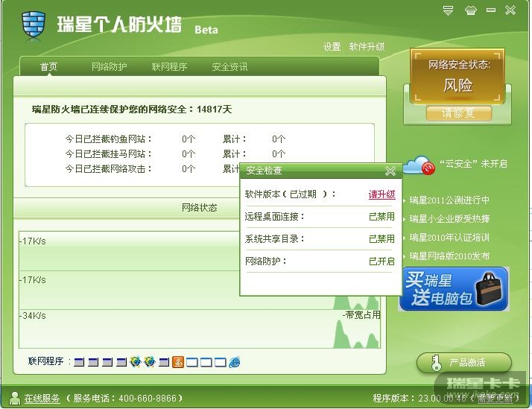Viewport: 532px width, 409px height.
Task: Click the 产品激活 button label
Action: [467, 363]
